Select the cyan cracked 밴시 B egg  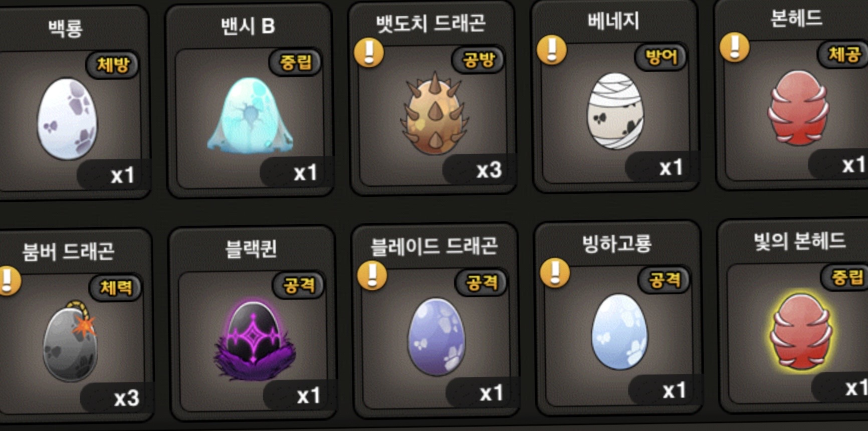click(251, 116)
